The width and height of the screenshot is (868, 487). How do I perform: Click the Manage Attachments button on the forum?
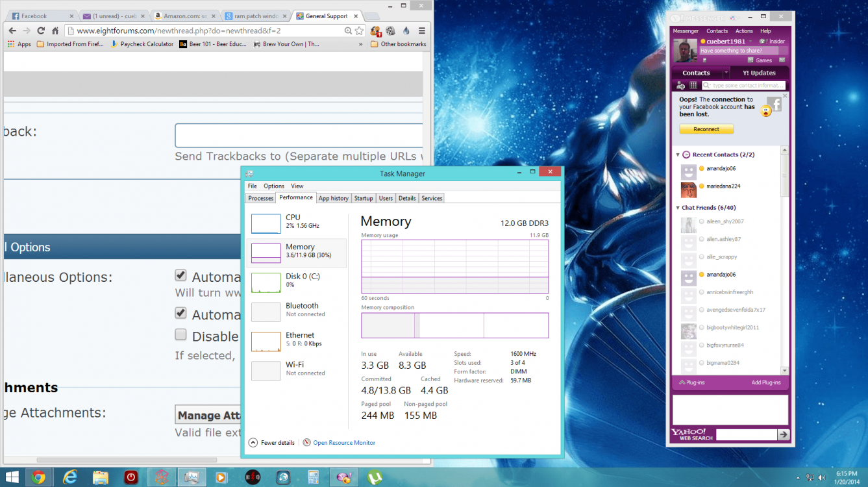coord(209,416)
